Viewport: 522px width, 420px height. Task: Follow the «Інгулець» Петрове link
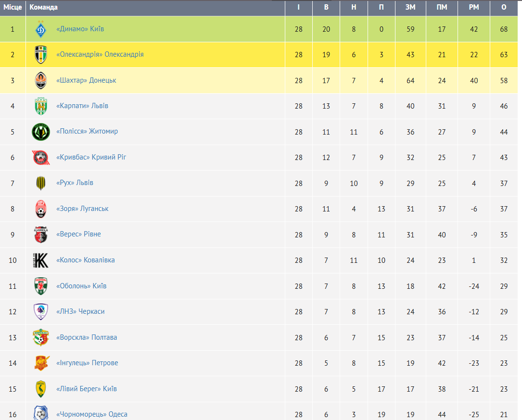pyautogui.click(x=87, y=363)
